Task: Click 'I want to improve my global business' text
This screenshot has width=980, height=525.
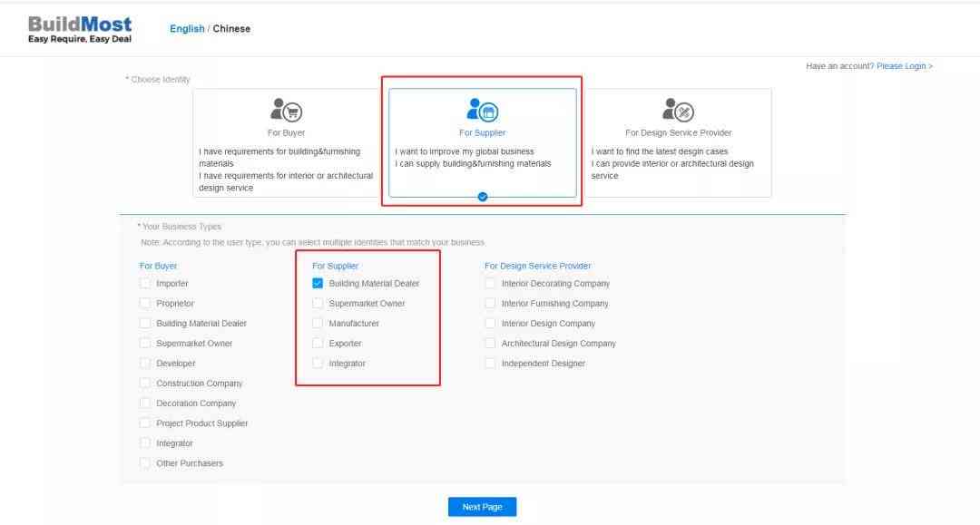Action: (465, 151)
